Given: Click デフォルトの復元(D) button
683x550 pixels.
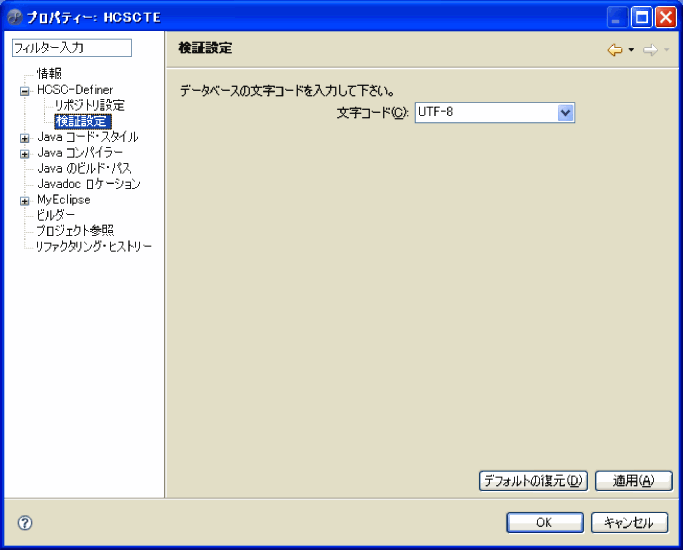Looking at the screenshot, I should [x=533, y=481].
